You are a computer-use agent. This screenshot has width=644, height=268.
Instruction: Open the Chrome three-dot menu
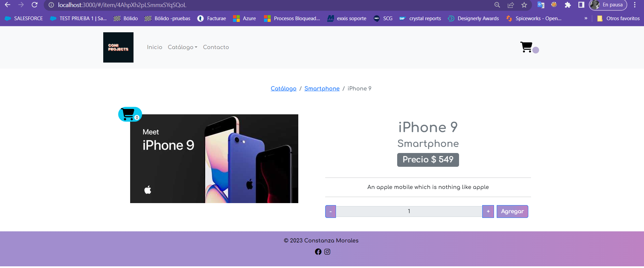click(635, 5)
